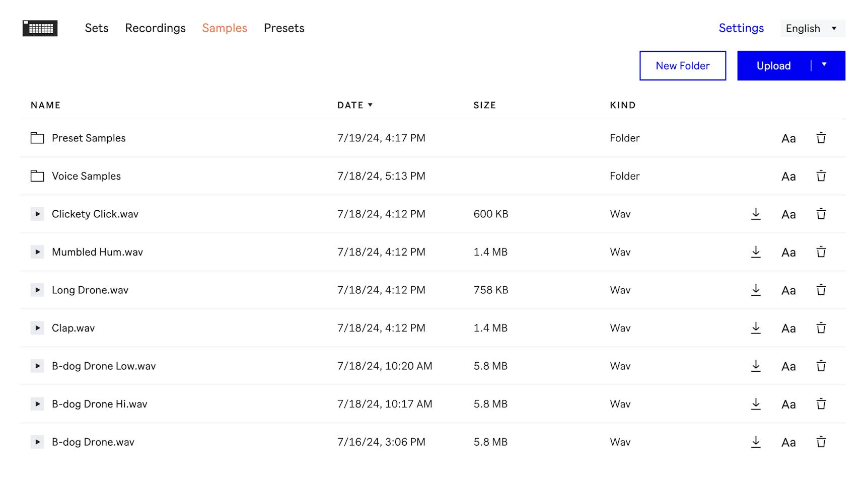
Task: Go to the Presets tab
Action: [x=284, y=28]
